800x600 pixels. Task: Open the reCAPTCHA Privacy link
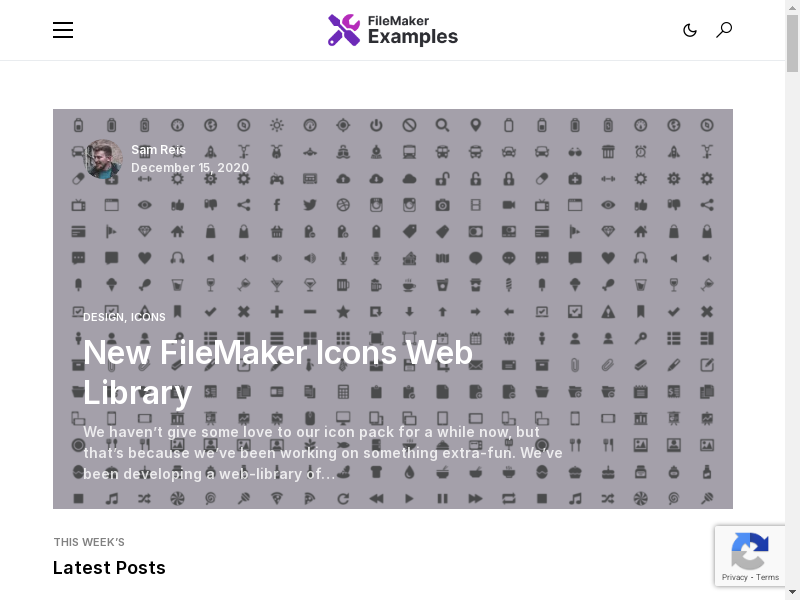(735, 577)
